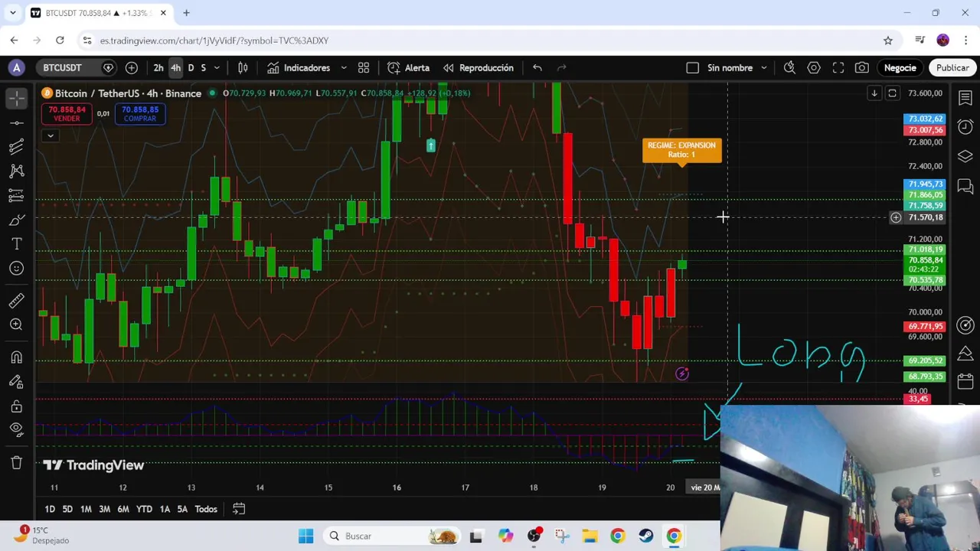
Task: Select the 1D date range
Action: click(50, 509)
